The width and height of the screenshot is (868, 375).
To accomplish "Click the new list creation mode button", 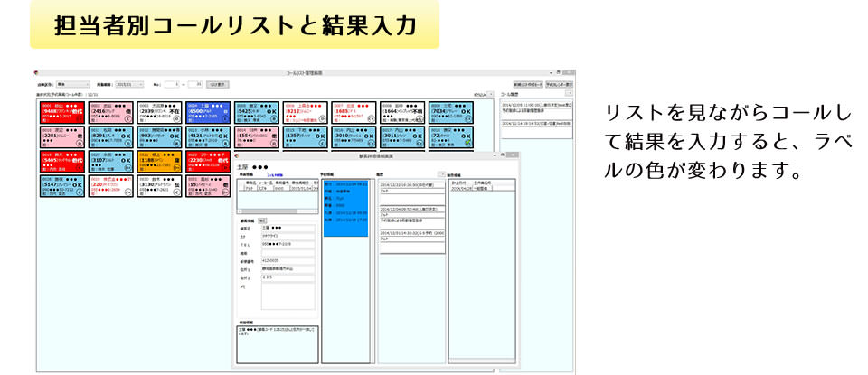I will (x=527, y=84).
